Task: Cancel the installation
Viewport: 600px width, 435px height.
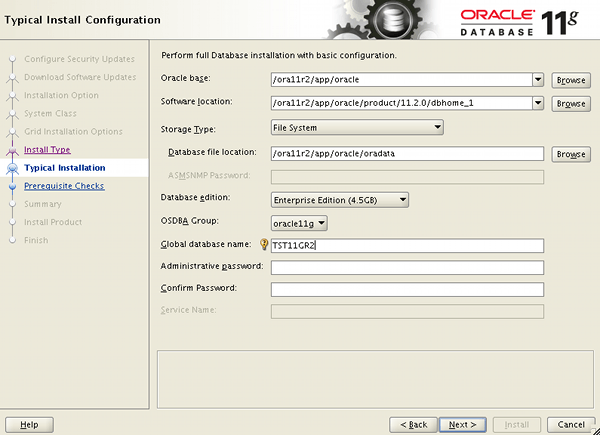Action: pos(571,425)
